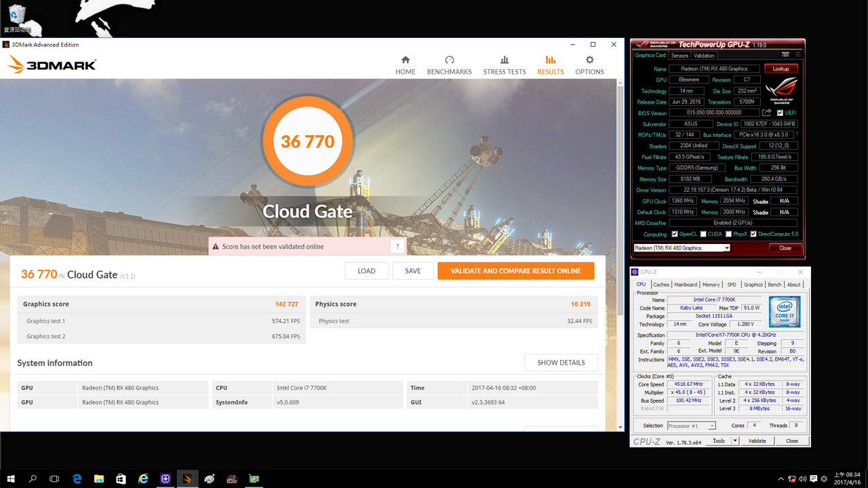The height and width of the screenshot is (488, 868).
Task: Click the Lookup button in GPU-Z
Action: coord(781,68)
